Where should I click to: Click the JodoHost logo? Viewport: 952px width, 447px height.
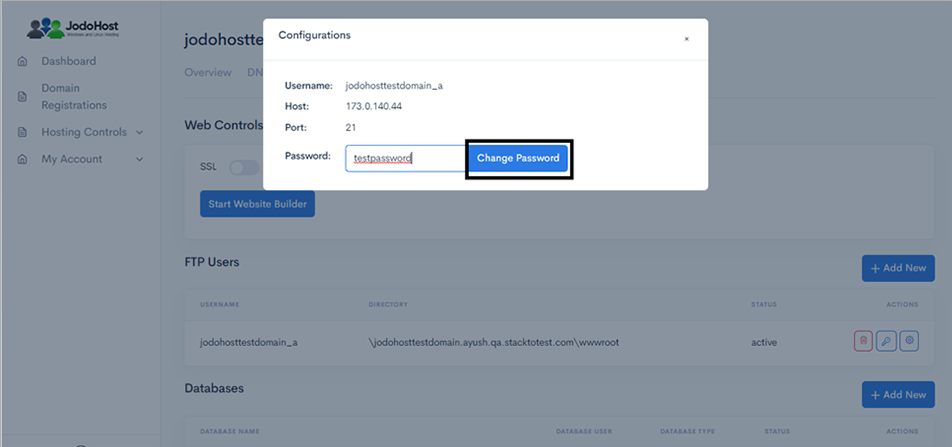pyautogui.click(x=73, y=29)
